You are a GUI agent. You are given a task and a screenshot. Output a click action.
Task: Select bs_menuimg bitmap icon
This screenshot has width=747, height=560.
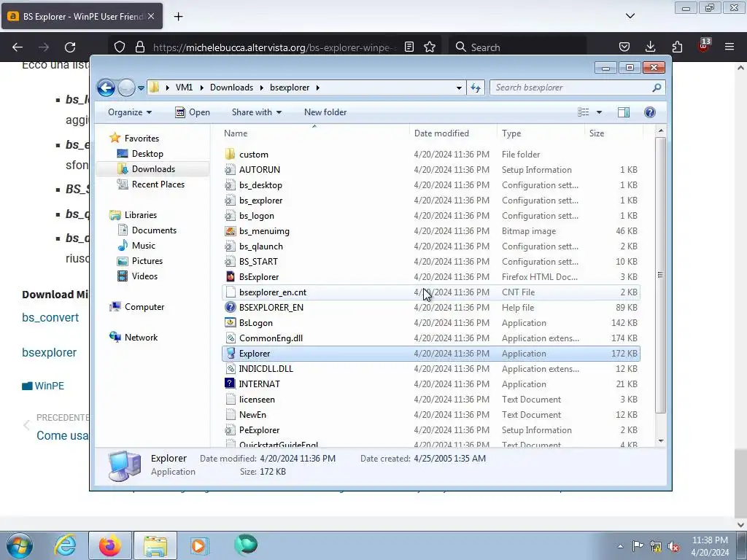pyautogui.click(x=230, y=231)
